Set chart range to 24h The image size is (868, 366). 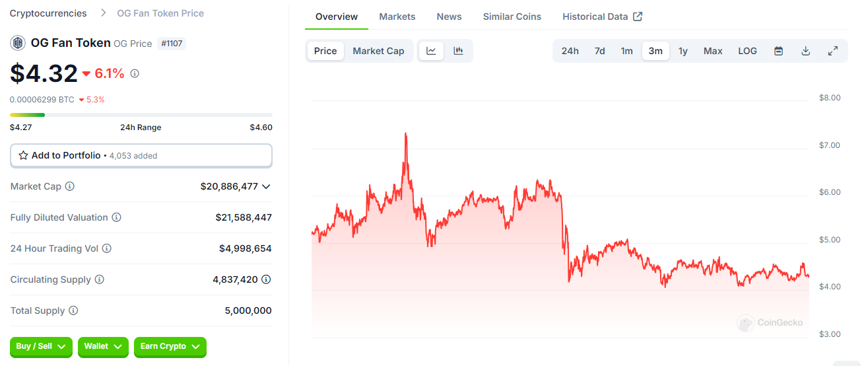570,51
